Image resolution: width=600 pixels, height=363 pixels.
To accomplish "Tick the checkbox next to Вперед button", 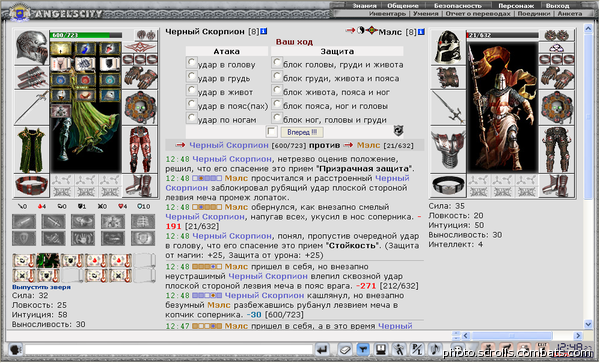I will 271,132.
